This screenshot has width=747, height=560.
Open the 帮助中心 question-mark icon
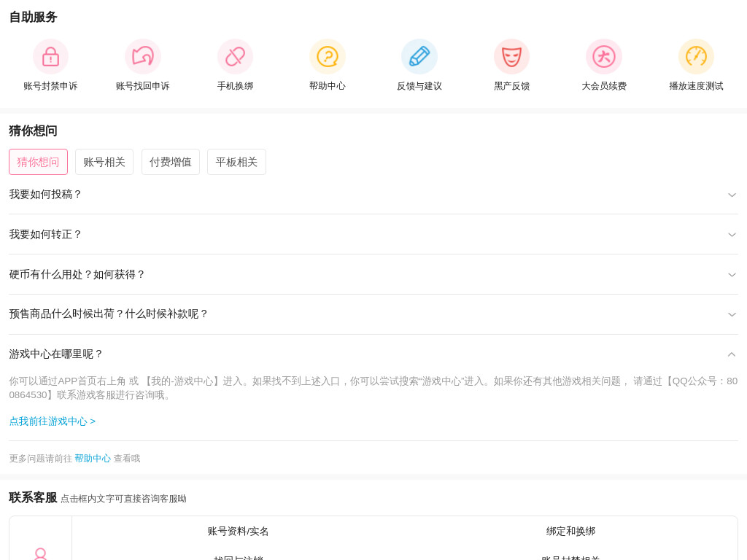(328, 57)
